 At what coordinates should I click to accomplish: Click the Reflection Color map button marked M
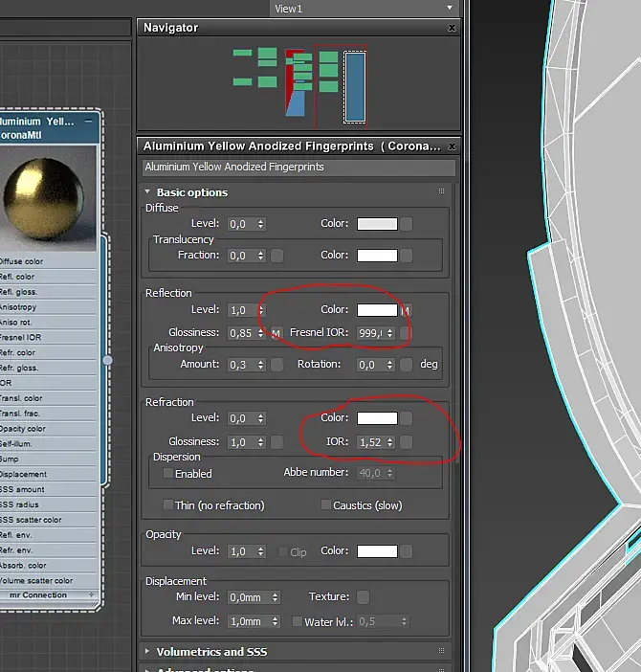(406, 310)
